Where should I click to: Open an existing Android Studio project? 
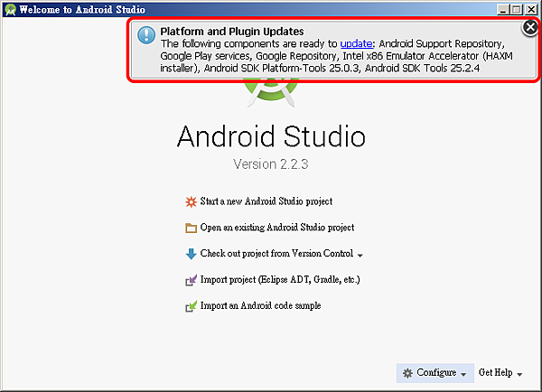click(x=277, y=228)
